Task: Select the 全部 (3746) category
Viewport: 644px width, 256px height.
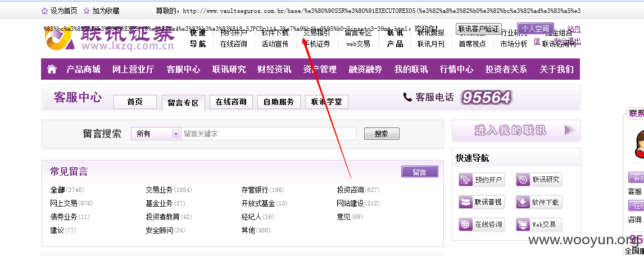Action: pos(67,190)
